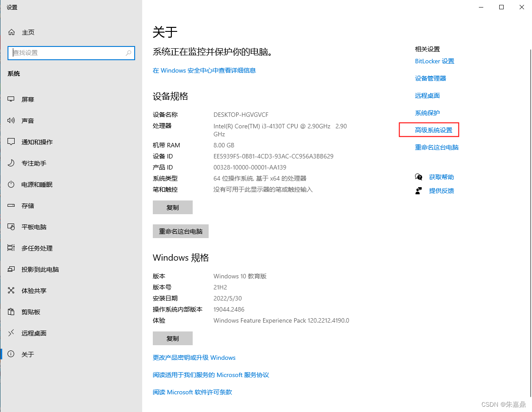Open BitLocker 设置 link

point(435,61)
